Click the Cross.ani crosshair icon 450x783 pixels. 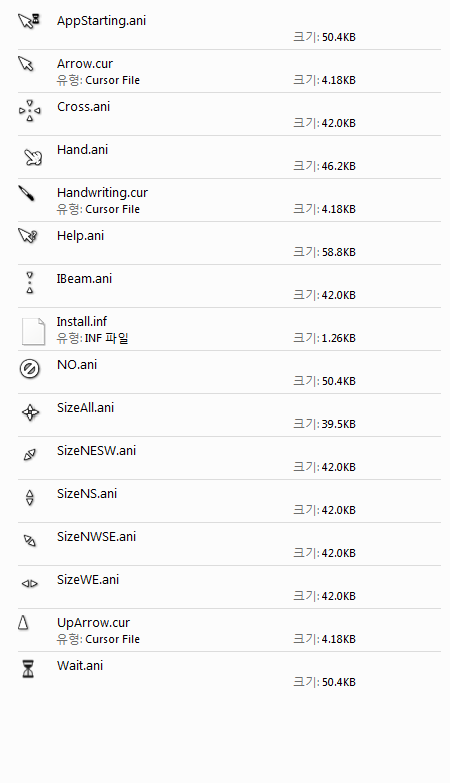(29, 110)
